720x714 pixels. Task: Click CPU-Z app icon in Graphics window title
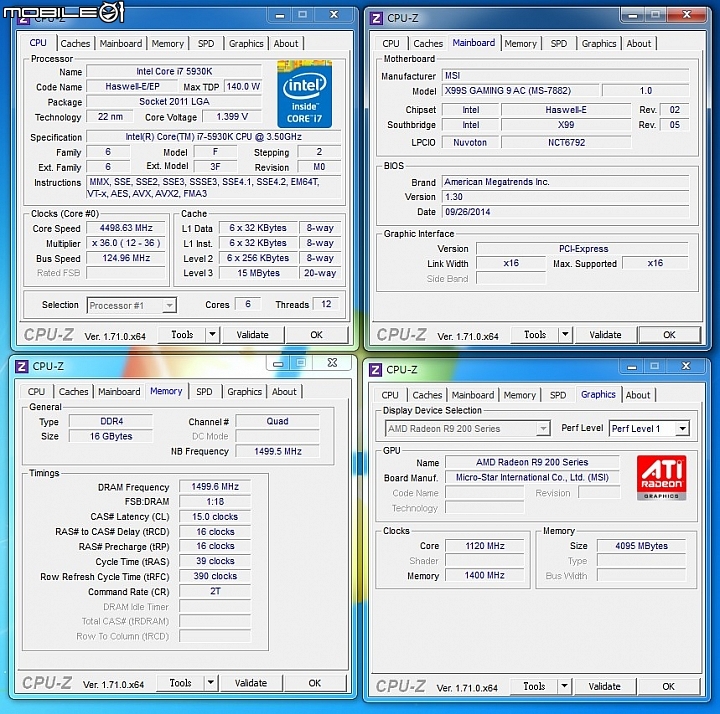375,370
